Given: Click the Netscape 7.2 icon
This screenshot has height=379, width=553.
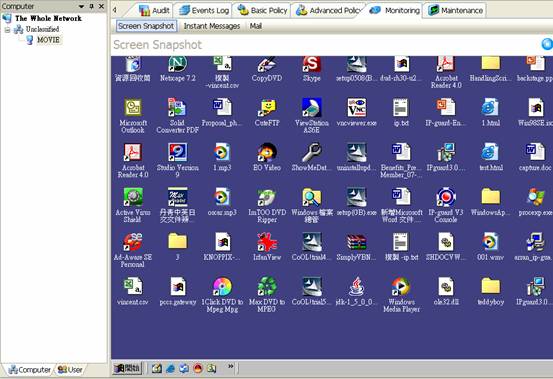Looking at the screenshot, I should point(177,69).
